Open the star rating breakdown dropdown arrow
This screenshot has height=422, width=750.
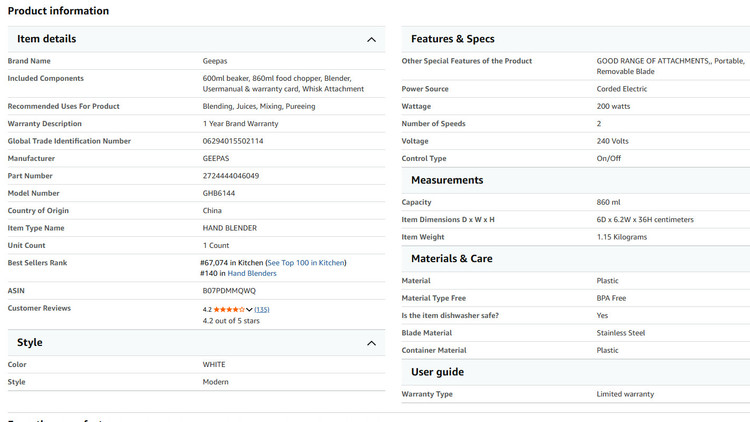pos(249,310)
